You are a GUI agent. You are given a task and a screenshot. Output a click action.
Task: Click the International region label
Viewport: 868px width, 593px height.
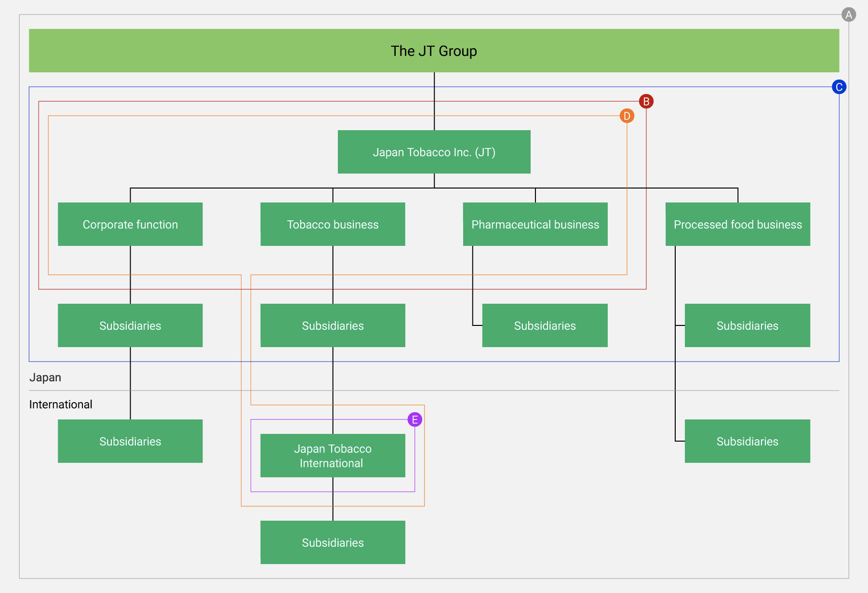(61, 404)
